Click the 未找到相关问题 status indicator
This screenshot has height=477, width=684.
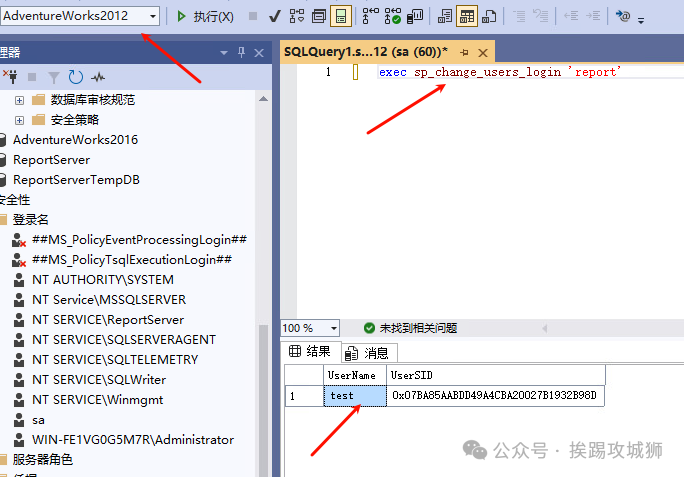(410, 328)
